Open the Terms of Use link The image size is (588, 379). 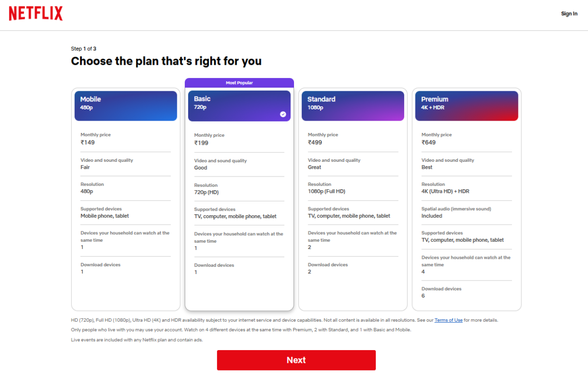(x=448, y=320)
